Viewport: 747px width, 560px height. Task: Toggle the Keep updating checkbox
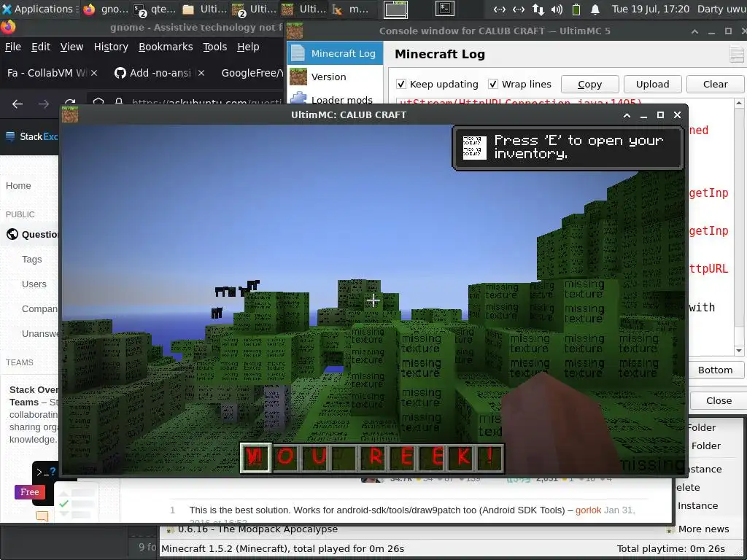(402, 85)
